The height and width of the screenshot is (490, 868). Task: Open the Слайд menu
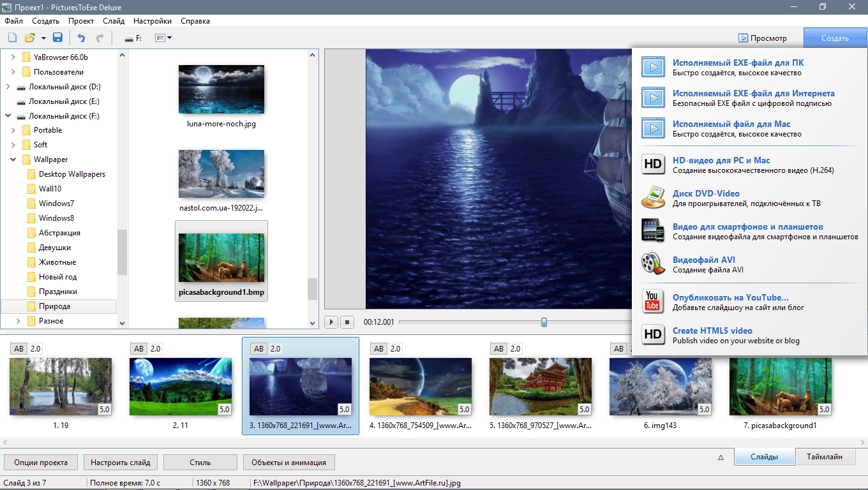click(x=114, y=21)
